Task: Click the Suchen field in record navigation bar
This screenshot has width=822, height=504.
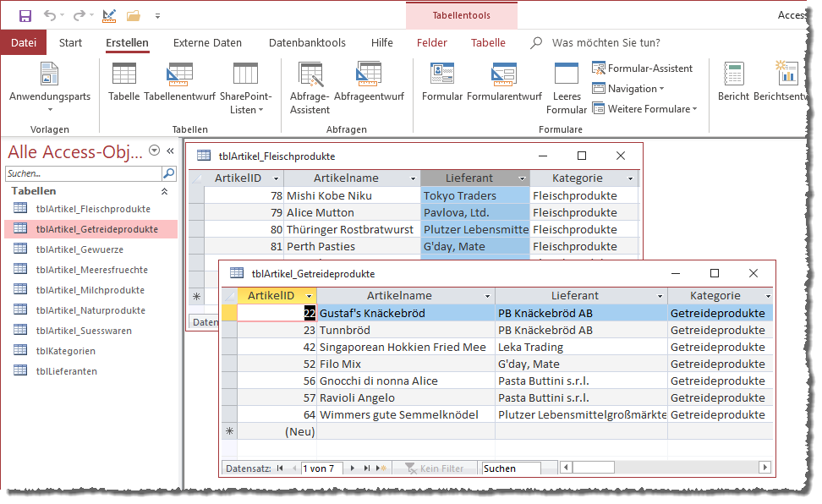Action: pyautogui.click(x=511, y=468)
